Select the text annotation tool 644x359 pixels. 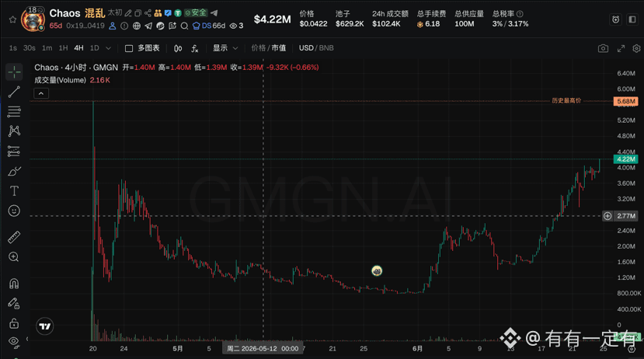tap(15, 191)
